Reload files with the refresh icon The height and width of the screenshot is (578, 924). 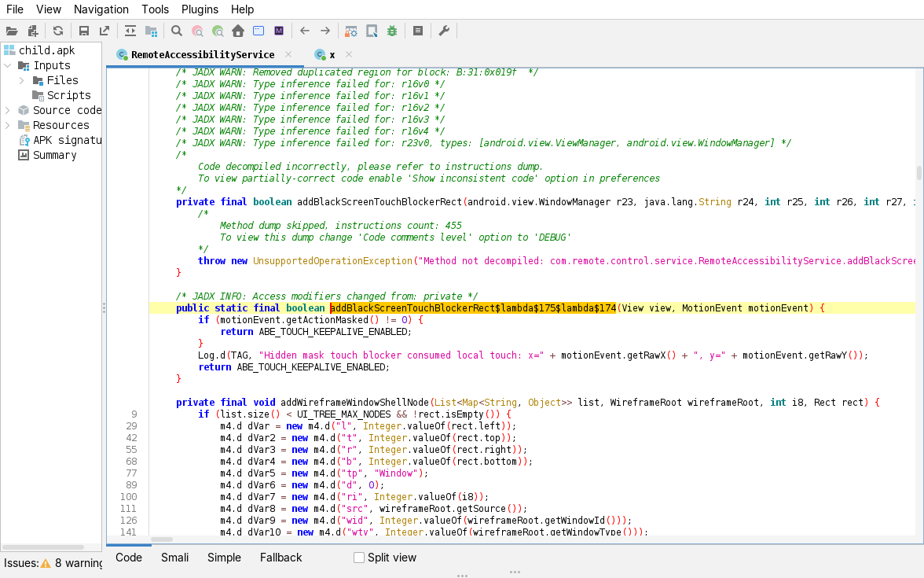click(x=58, y=31)
